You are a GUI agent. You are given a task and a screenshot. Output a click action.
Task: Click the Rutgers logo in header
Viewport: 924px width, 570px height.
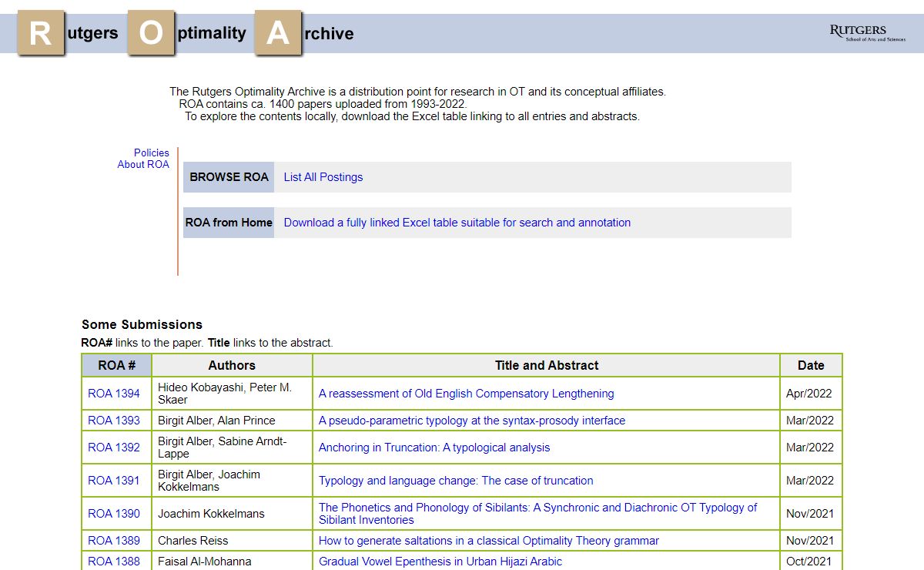(x=868, y=32)
